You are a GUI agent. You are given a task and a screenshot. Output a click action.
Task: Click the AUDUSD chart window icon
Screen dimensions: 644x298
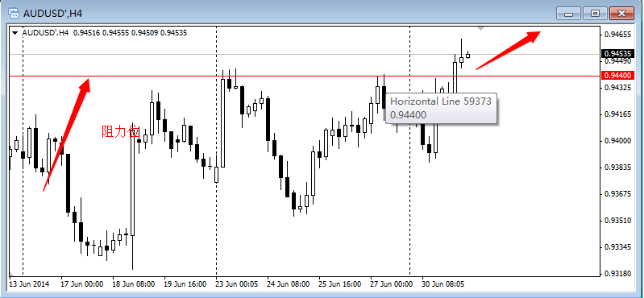(14, 13)
